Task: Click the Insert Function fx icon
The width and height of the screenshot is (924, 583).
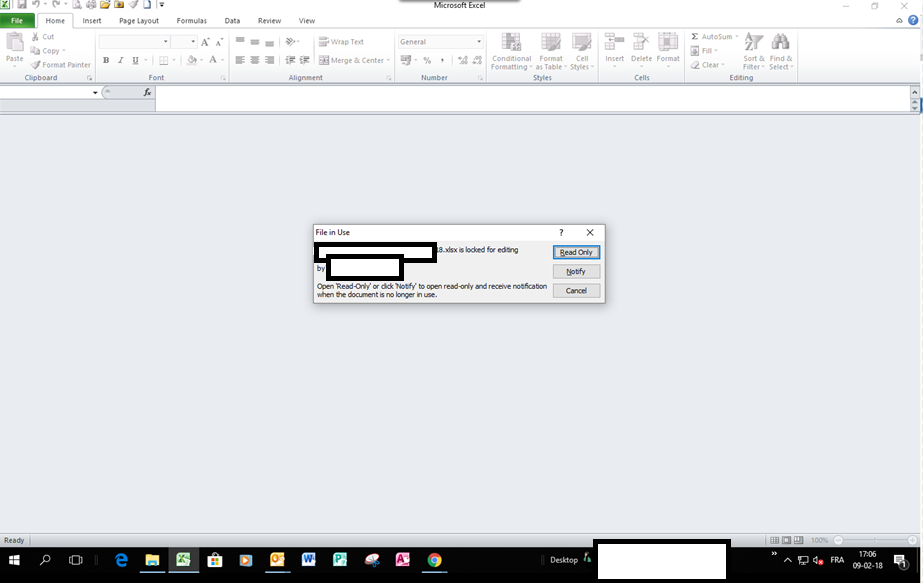Action: pyautogui.click(x=147, y=93)
